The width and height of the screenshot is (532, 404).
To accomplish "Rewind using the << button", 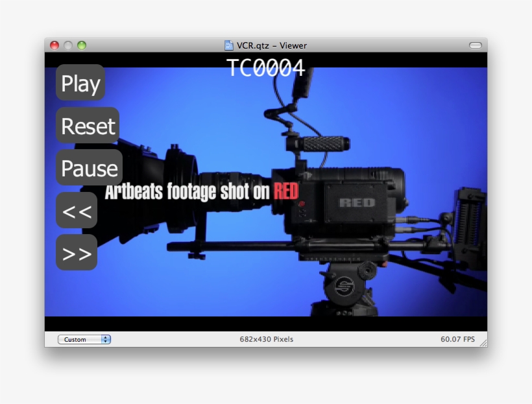I will tap(77, 211).
